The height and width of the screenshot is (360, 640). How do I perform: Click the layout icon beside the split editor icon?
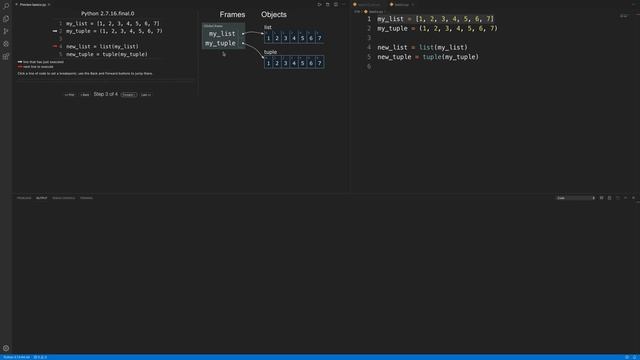click(x=336, y=4)
